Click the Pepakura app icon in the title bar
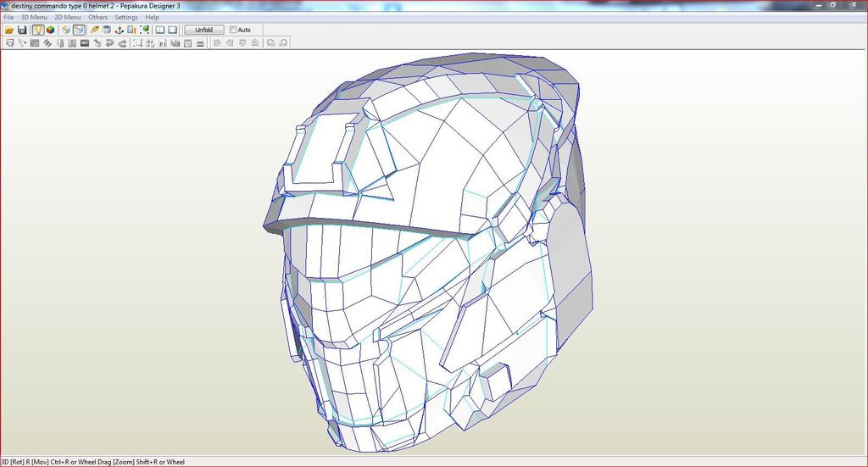 click(x=5, y=6)
